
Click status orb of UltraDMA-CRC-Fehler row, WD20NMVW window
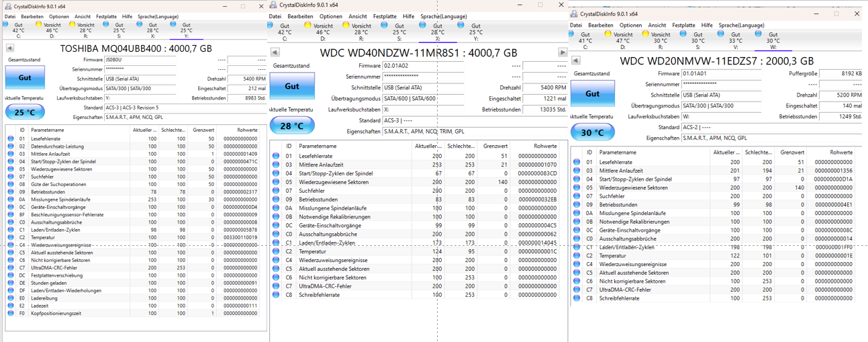click(x=577, y=290)
